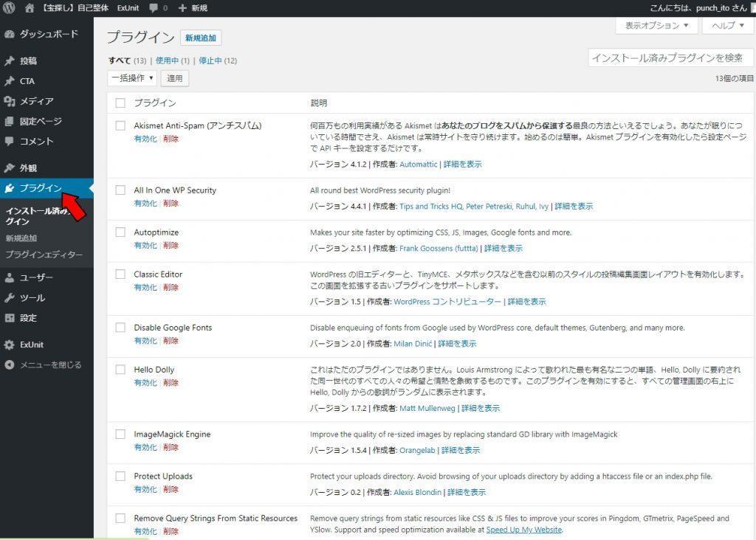Screen dimensions: 756x540
Task: Click the 投稿 pin icon in sidebar
Action: coord(9,60)
